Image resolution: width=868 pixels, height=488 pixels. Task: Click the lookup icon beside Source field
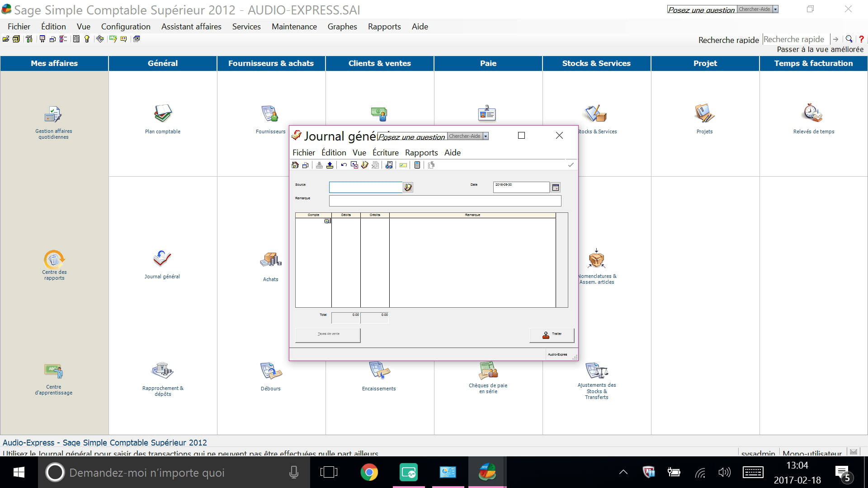click(408, 187)
